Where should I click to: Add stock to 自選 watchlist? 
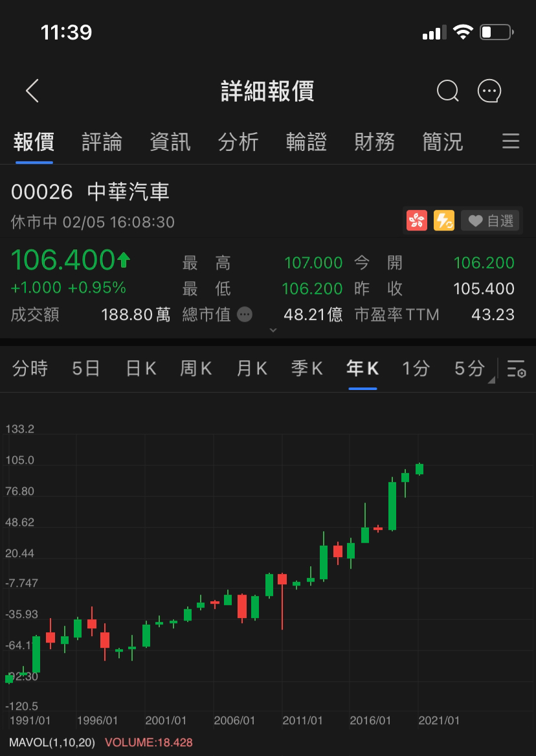pos(491,221)
